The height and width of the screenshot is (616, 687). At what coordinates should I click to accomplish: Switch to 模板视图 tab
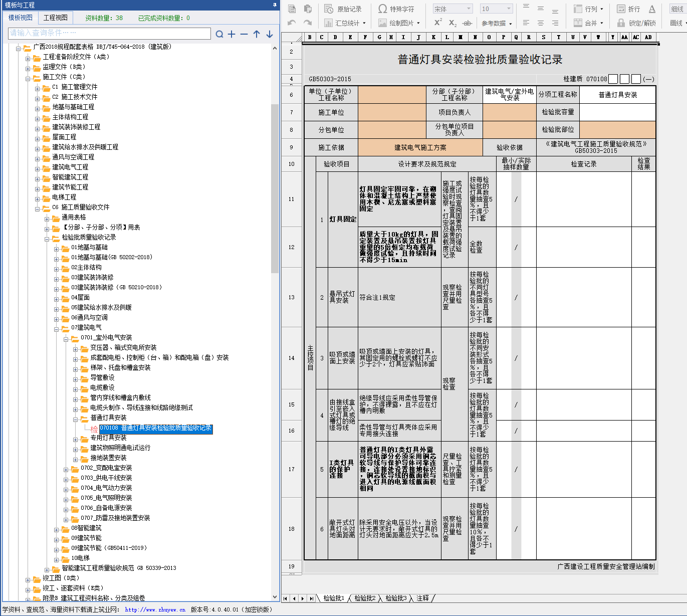click(20, 18)
